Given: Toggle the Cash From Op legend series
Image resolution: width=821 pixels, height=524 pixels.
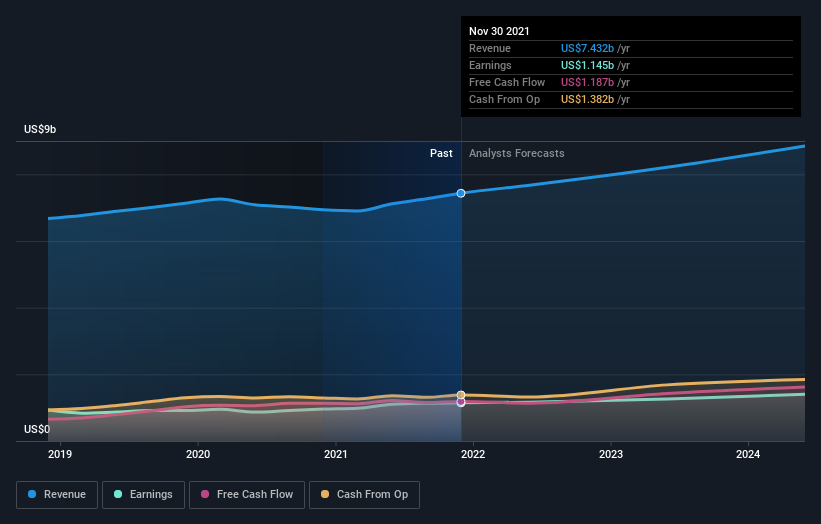Looking at the screenshot, I should 364,495.
